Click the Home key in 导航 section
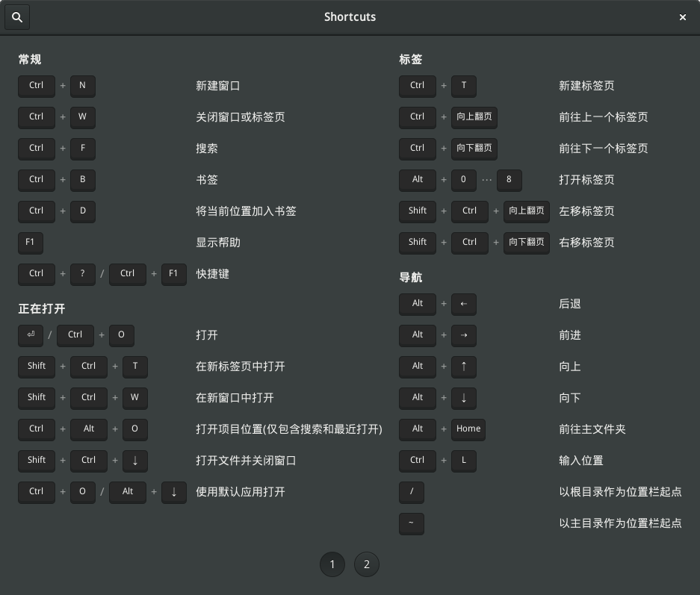This screenshot has width=700, height=595. pos(468,429)
